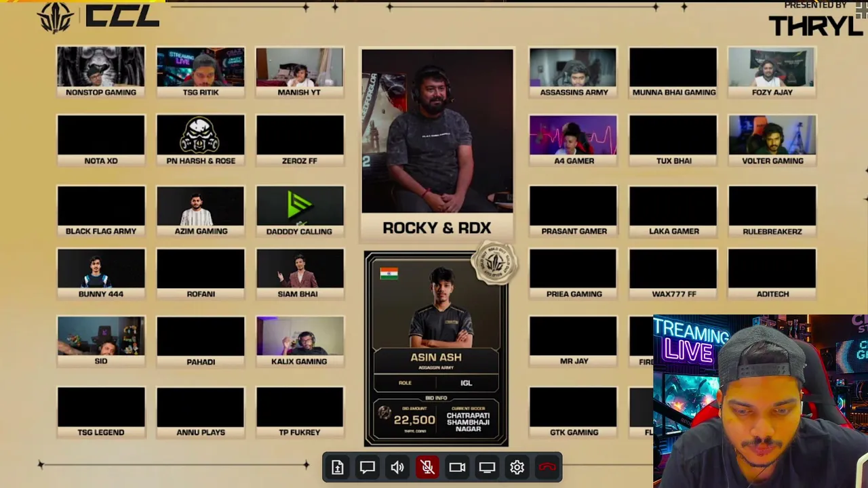Select the BLACK FLAG ARMY tile

(101, 211)
